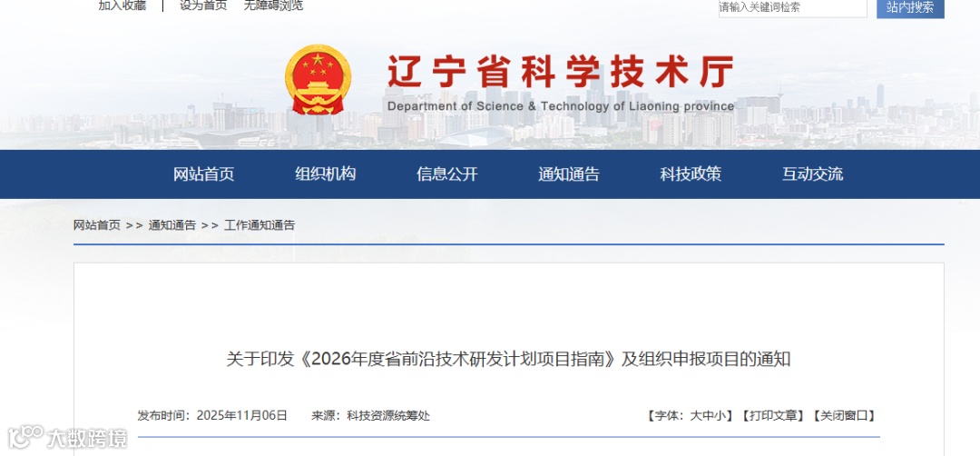
Task: Open 无障碍浏览 accessibility mode
Action: (x=273, y=5)
